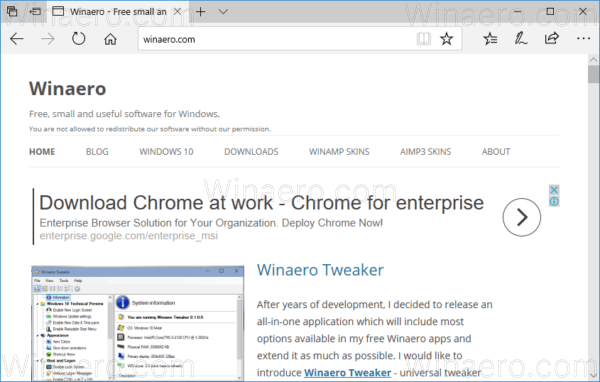
Task: Open the ad info icon
Action: [554, 201]
